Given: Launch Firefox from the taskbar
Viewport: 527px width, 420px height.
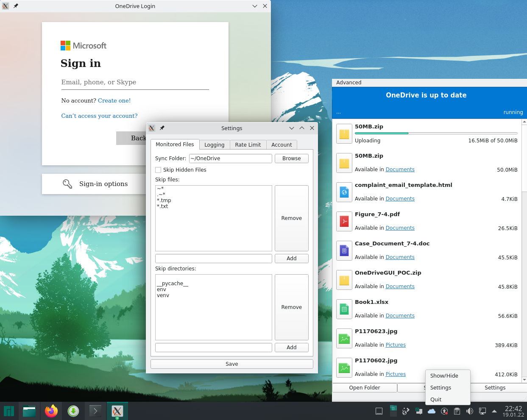Looking at the screenshot, I should [51, 411].
